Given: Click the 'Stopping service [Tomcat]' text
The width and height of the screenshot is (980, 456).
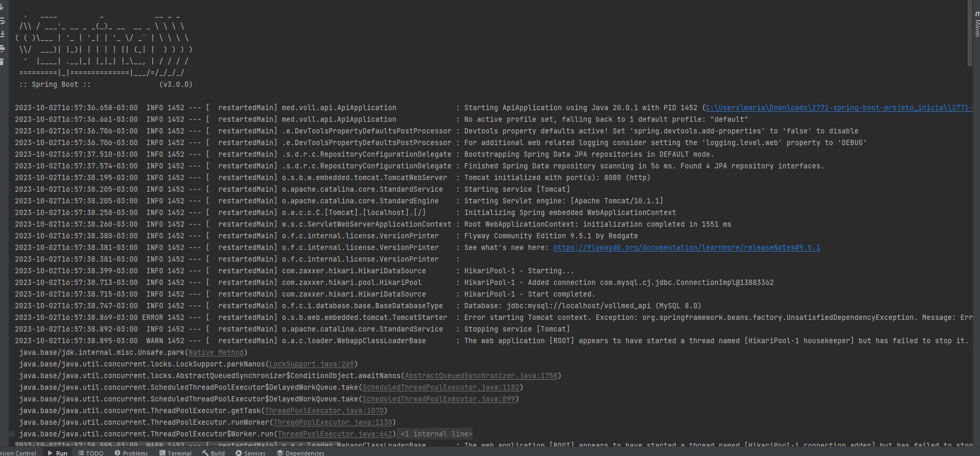Looking at the screenshot, I should click(x=517, y=329).
